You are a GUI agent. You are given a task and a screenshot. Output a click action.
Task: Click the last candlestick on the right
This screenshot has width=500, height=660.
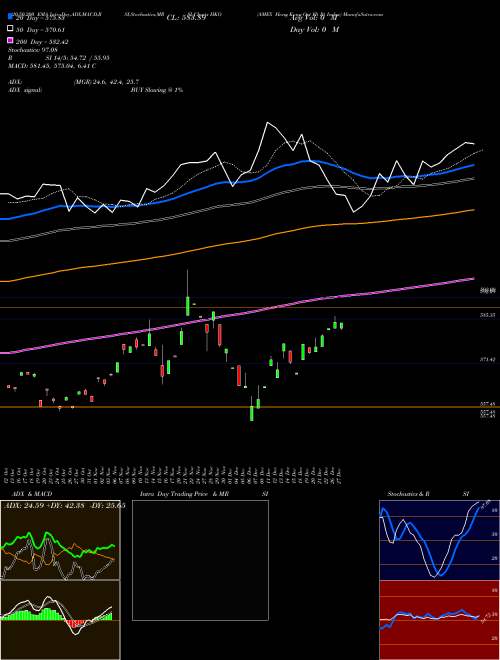[341, 326]
